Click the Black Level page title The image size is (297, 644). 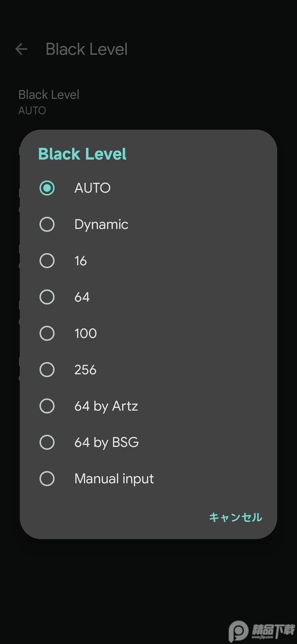coord(87,50)
